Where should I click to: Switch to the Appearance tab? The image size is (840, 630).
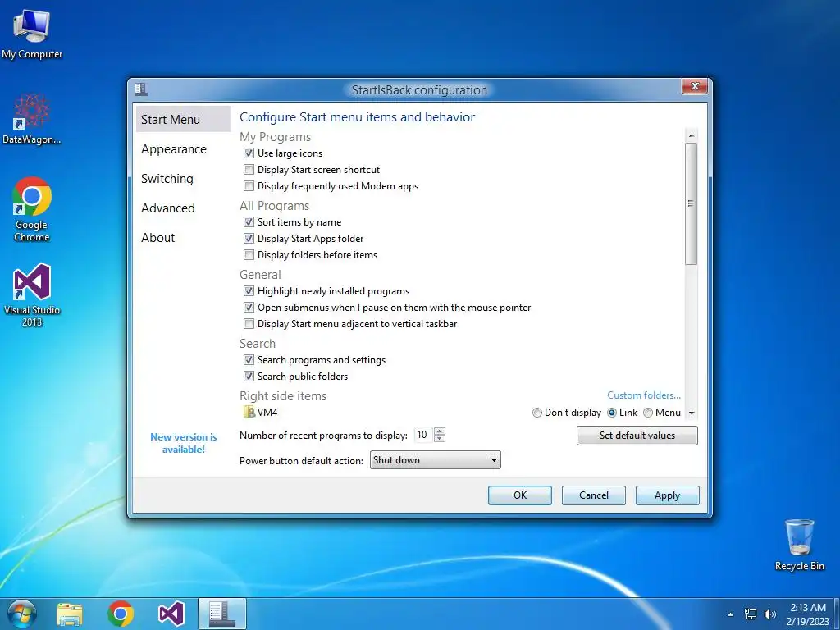174,149
